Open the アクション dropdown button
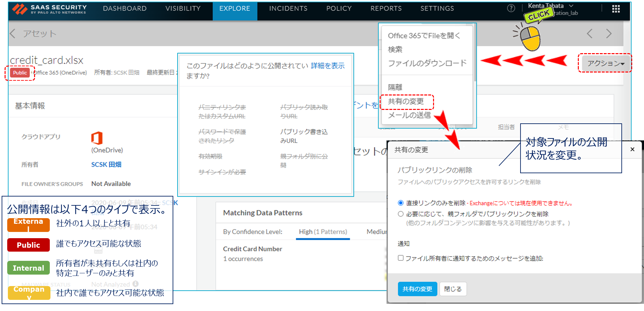The image size is (644, 311). coord(605,63)
